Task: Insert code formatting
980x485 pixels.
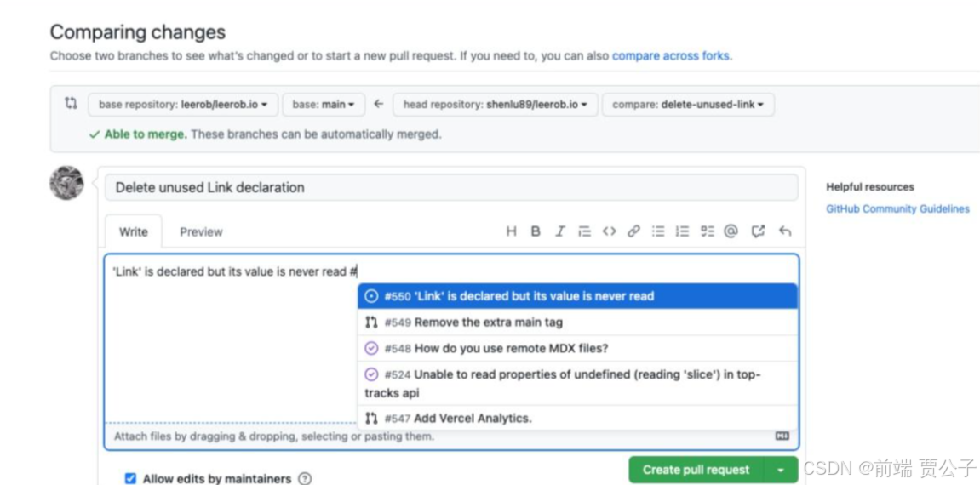Action: pyautogui.click(x=610, y=231)
